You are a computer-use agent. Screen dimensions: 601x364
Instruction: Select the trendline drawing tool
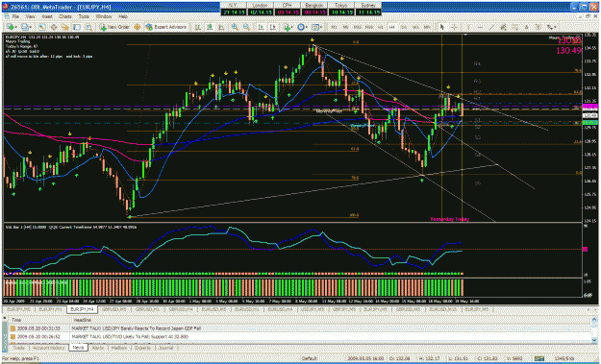pos(491,27)
